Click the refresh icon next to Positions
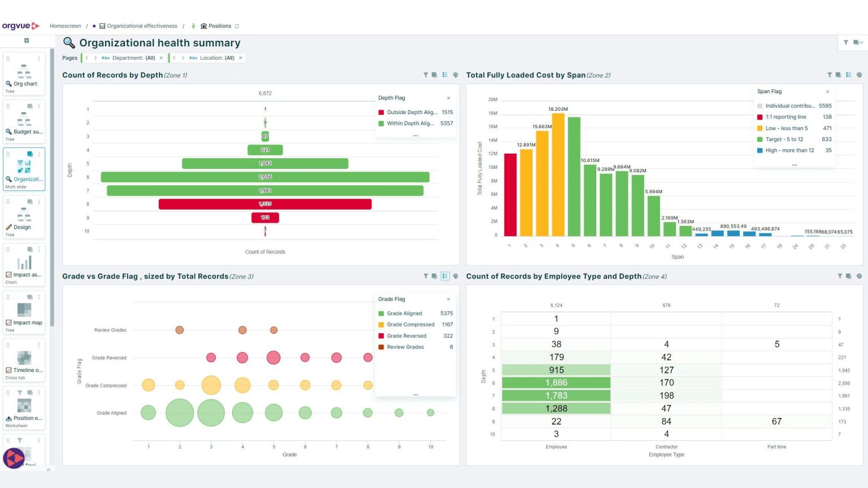This screenshot has width=868, height=488. point(236,25)
